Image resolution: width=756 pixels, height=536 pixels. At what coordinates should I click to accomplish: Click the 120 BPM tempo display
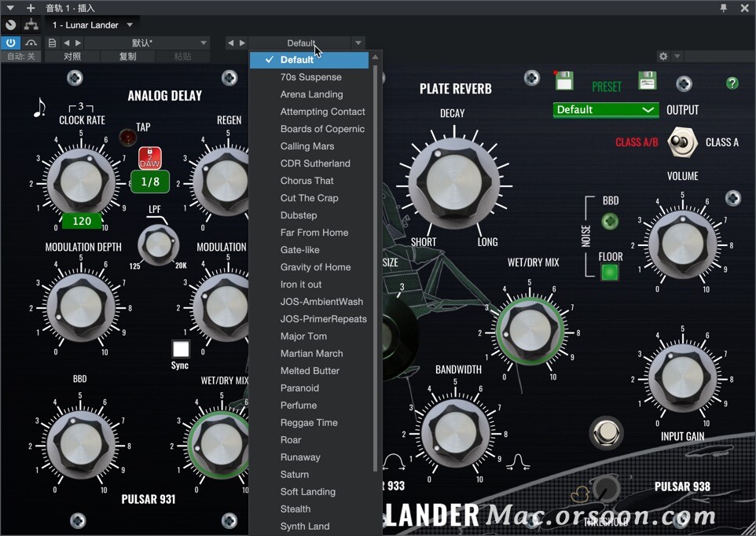[82, 221]
